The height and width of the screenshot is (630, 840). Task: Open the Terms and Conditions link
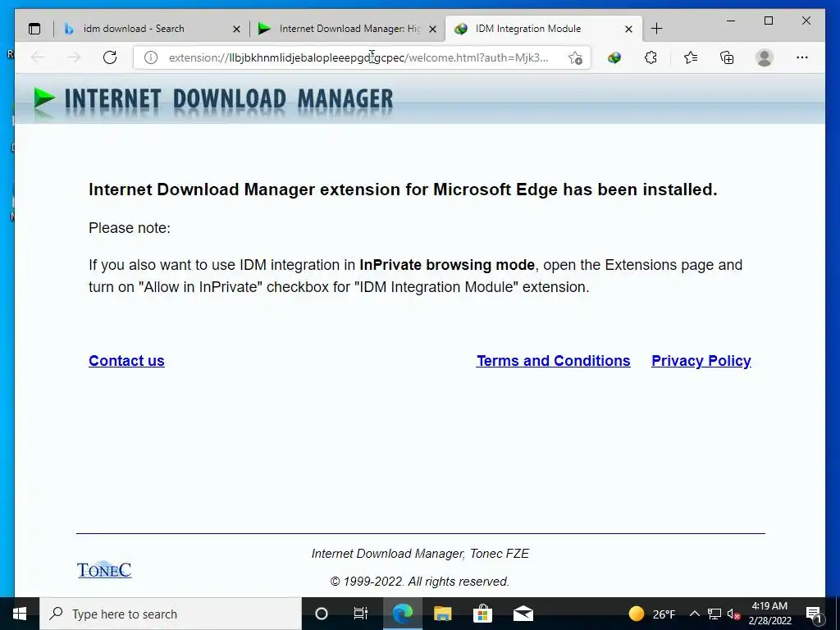554,361
